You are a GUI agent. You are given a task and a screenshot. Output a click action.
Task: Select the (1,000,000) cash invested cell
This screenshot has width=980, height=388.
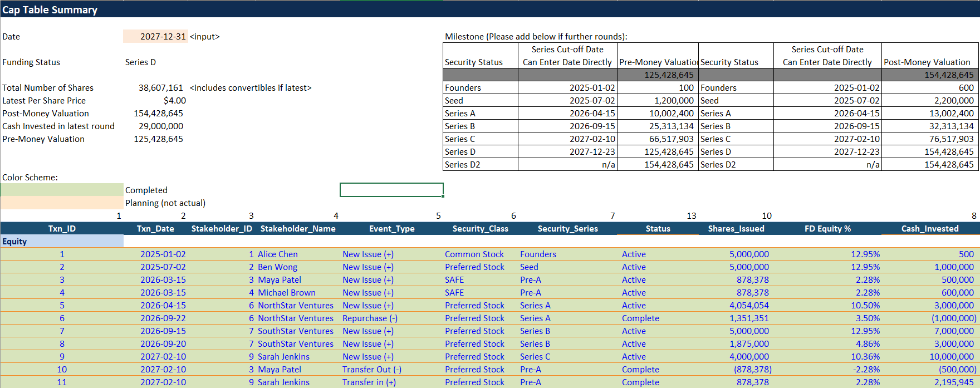coord(930,318)
